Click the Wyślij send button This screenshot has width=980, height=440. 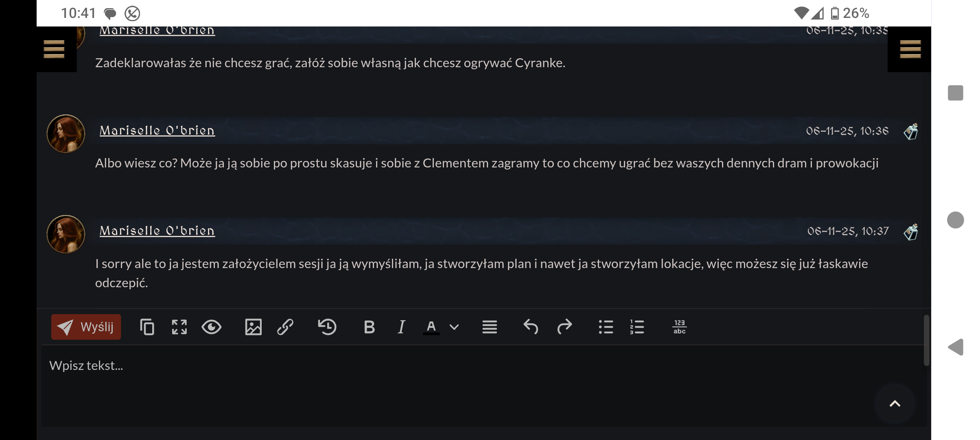tap(86, 327)
